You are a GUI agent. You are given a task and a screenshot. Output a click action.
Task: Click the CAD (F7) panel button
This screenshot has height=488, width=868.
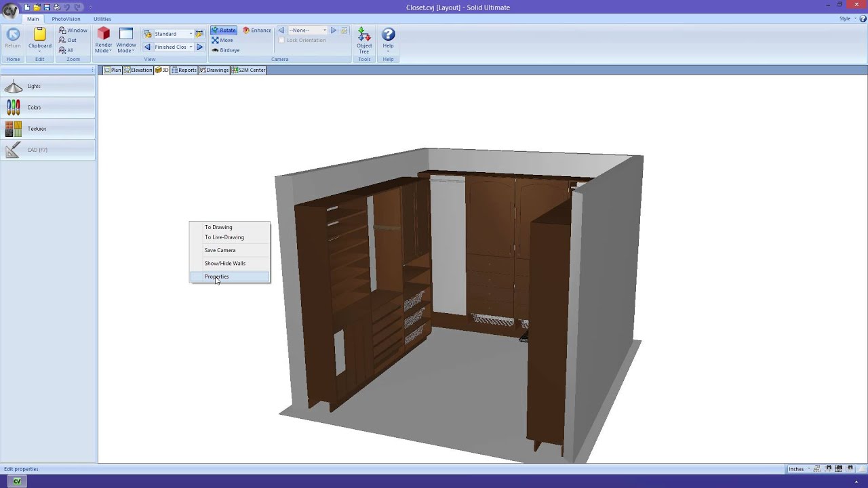click(x=47, y=150)
